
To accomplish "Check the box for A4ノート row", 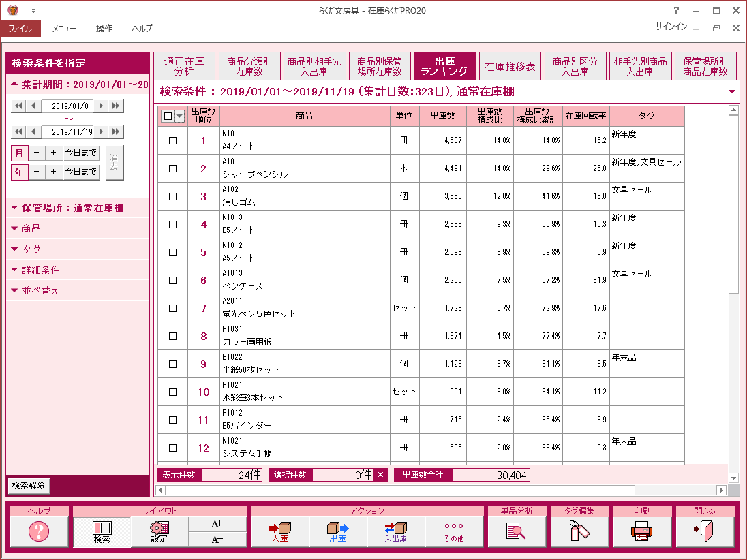I will 172,140.
